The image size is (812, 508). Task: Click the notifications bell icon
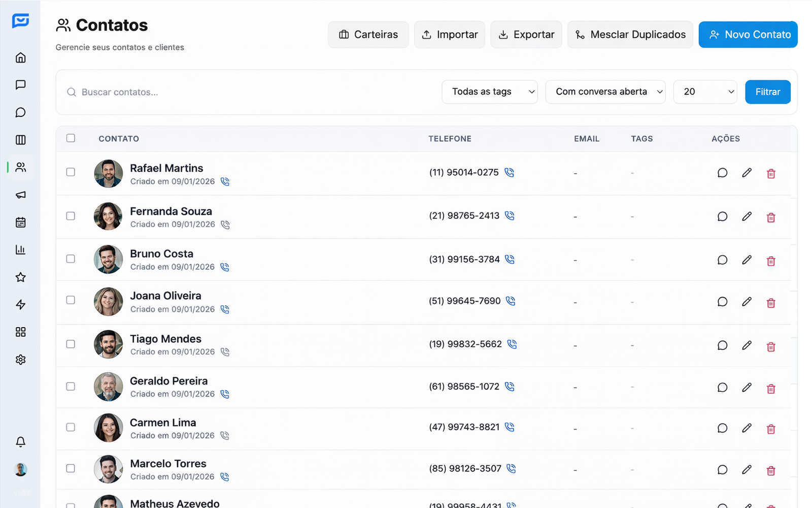(x=20, y=442)
